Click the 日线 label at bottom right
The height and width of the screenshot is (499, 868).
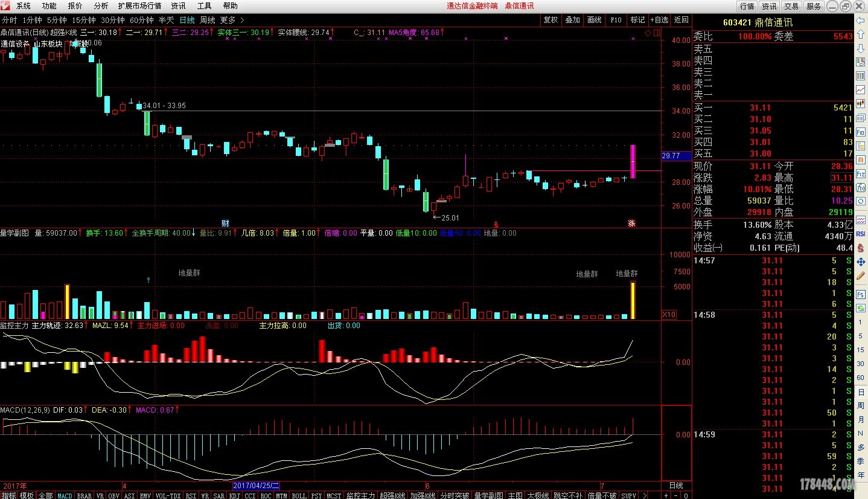676,486
